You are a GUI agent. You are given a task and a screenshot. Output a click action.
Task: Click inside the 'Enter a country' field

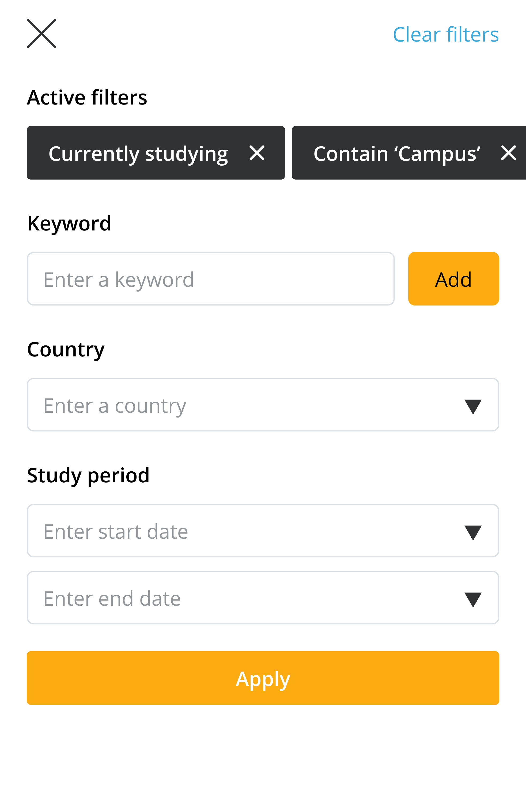point(239,405)
